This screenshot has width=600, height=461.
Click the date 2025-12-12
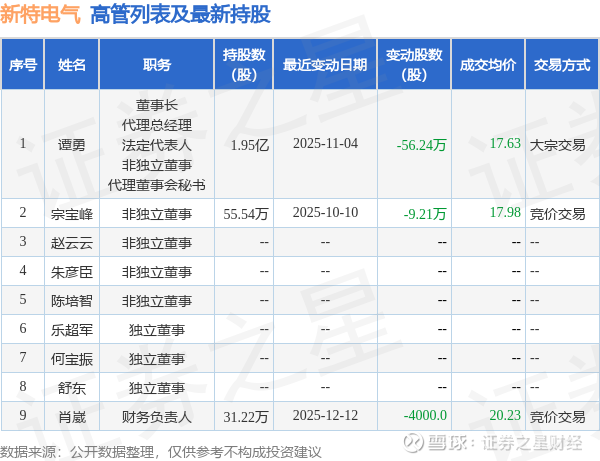325,415
